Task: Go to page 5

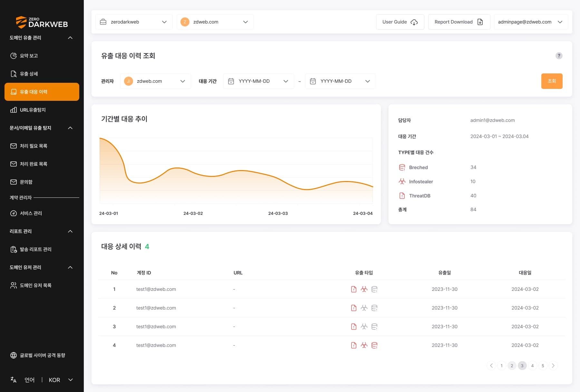Action: tap(543, 366)
